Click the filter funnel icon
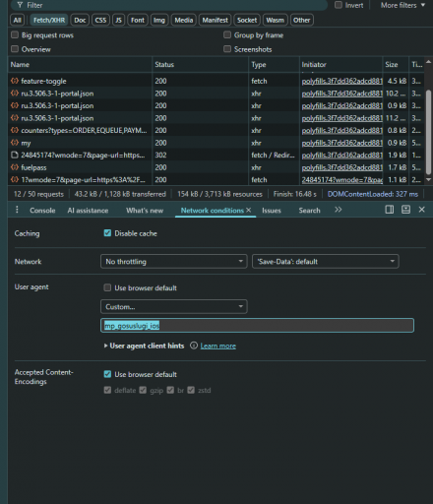433x504 pixels. coord(20,5)
